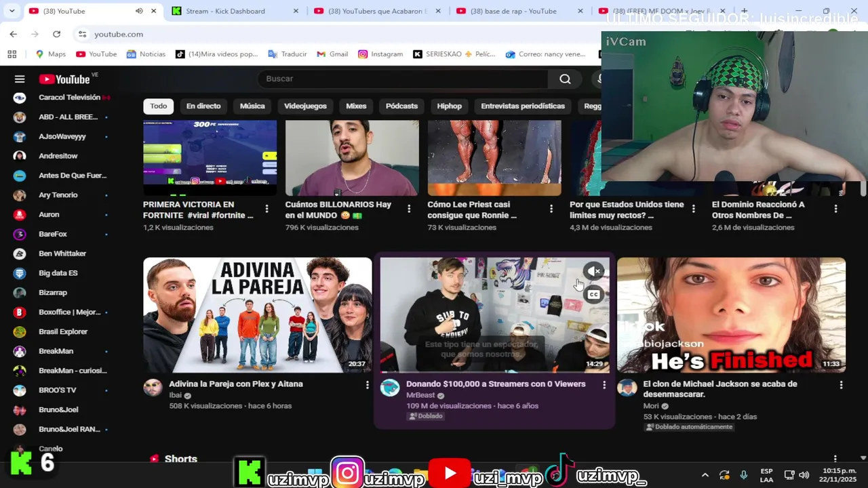The width and height of the screenshot is (868, 488).
Task: Open Mori channel avatar
Action: click(x=627, y=388)
